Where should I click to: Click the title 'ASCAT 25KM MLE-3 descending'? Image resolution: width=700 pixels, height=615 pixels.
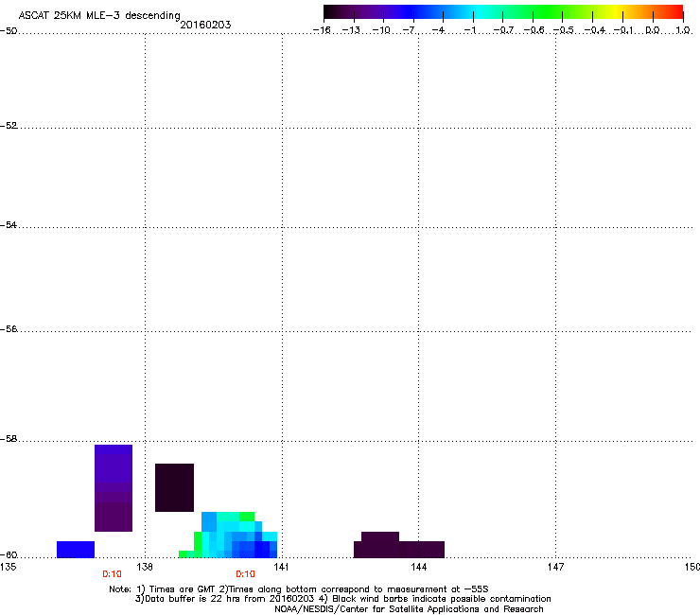[99, 15]
